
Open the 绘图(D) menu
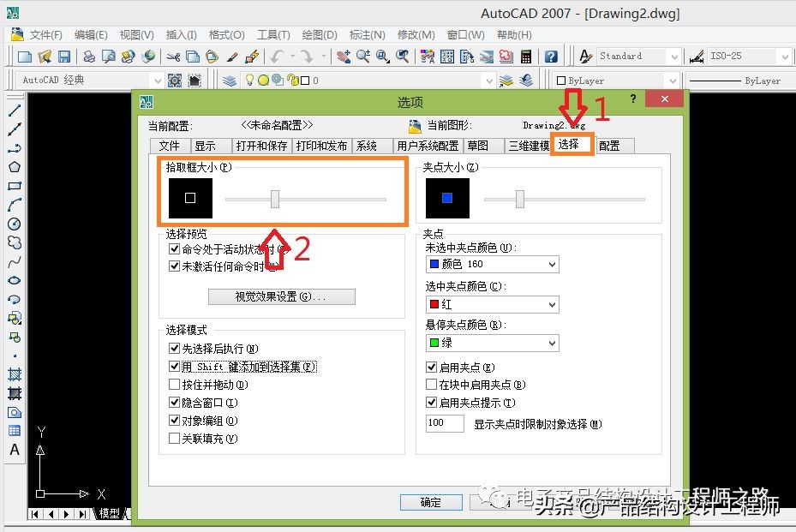(x=320, y=35)
